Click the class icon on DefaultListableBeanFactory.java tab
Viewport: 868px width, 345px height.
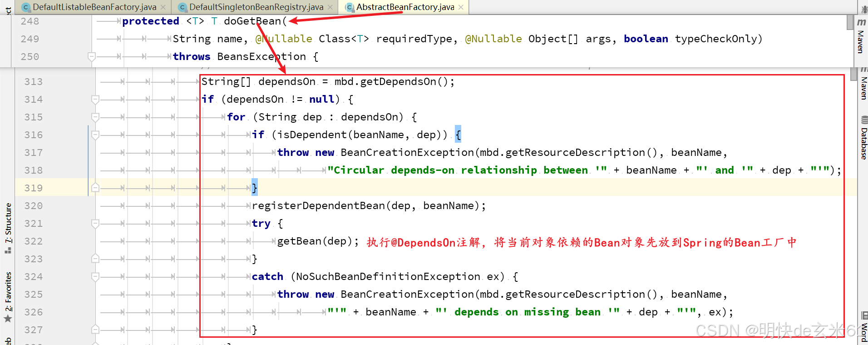[26, 7]
